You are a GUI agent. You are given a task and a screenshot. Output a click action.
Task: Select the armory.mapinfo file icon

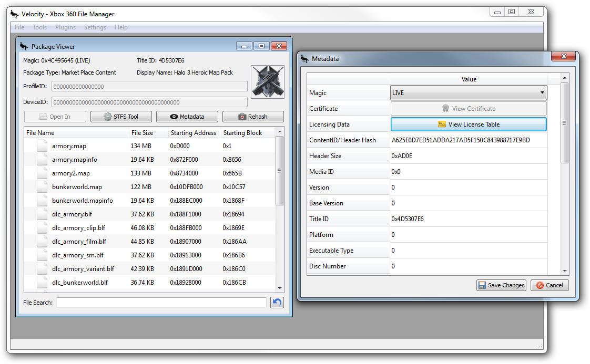point(42,160)
